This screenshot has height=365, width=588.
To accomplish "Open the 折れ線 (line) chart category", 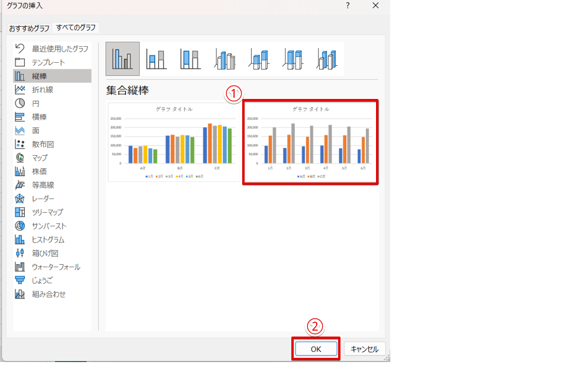I will click(x=43, y=89).
